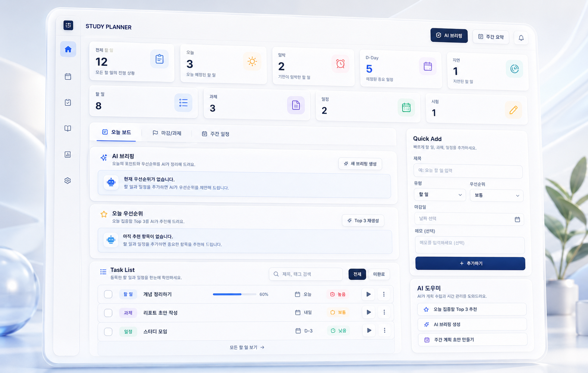Image resolution: width=588 pixels, height=373 pixels.
Task: Submit with the 추가하기 button
Action: point(470,263)
